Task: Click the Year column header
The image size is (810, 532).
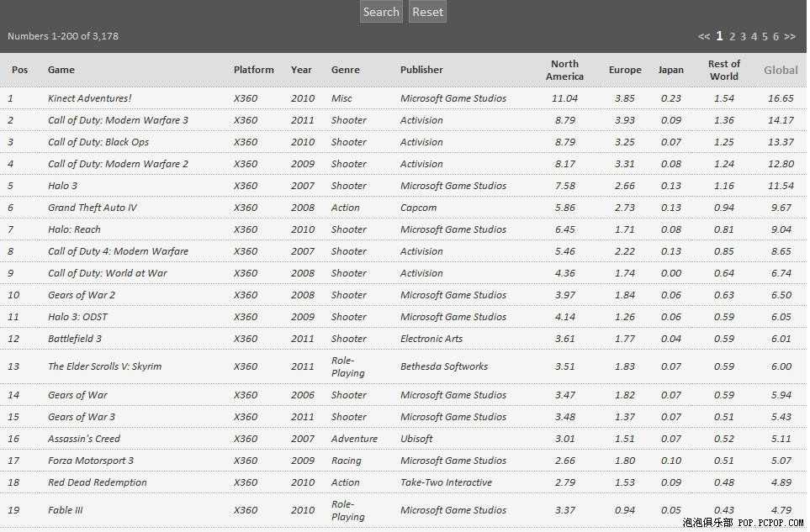Action: tap(301, 70)
